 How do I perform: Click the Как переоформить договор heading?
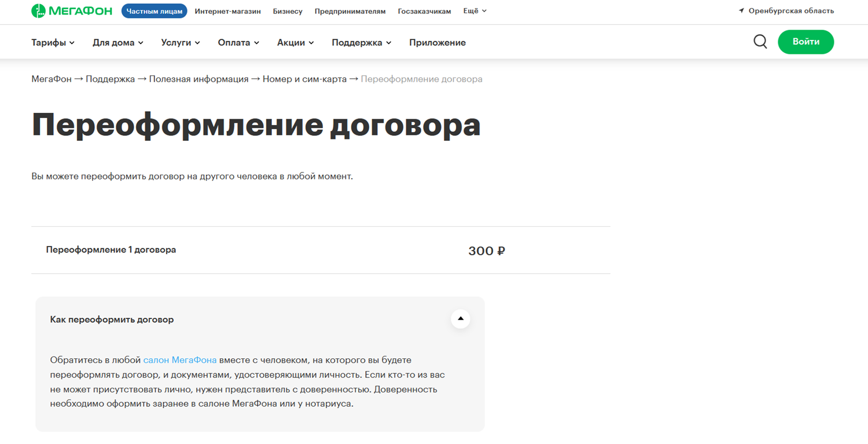112,320
